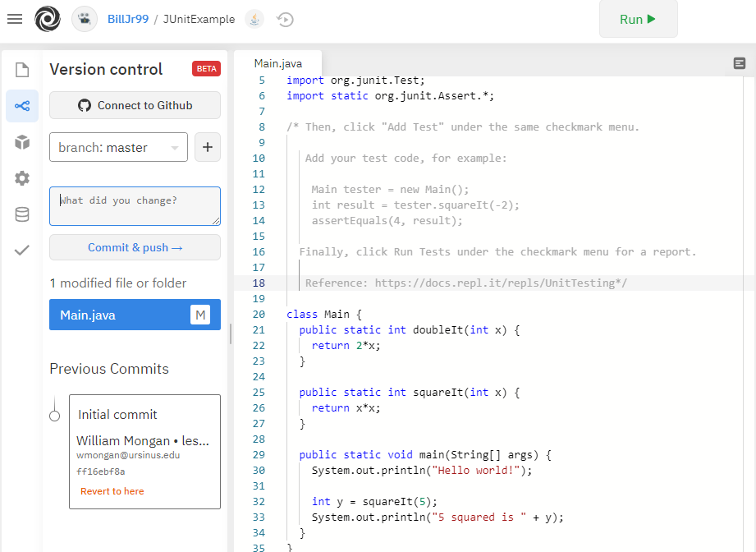Screen dimensions: 756x552
Task: Click commit hash ff16ebf8a
Action: coord(101,471)
